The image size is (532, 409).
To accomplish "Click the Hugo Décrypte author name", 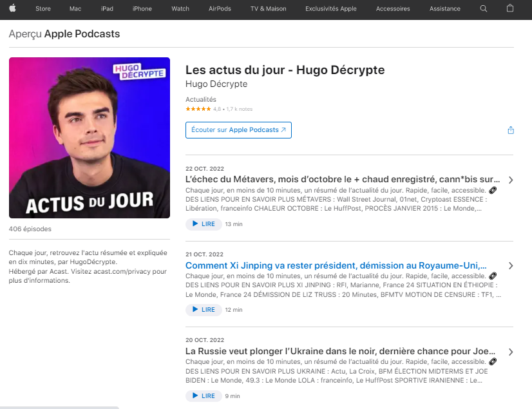I will (x=216, y=84).
